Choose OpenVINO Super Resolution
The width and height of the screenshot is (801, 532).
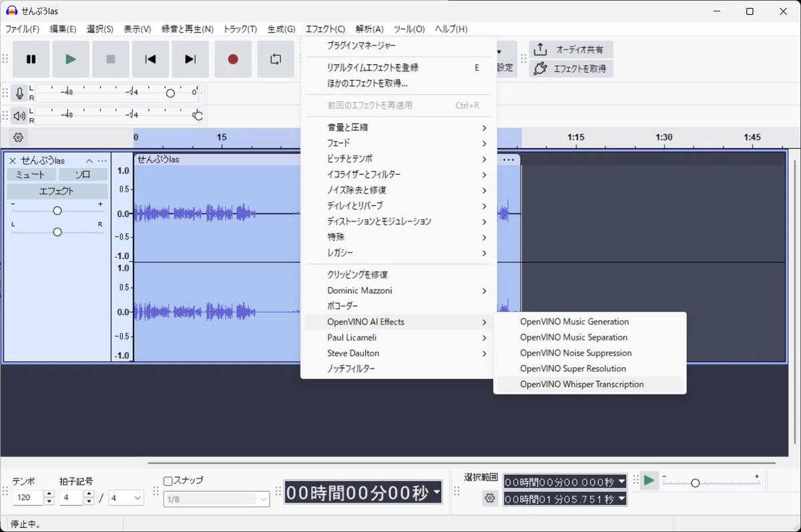click(x=590, y=368)
